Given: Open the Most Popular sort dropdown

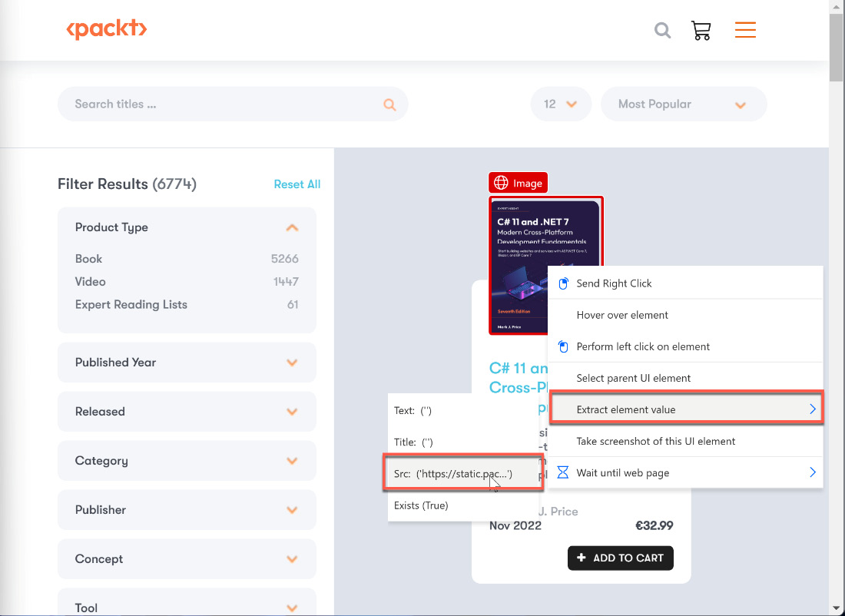Looking at the screenshot, I should click(x=684, y=104).
